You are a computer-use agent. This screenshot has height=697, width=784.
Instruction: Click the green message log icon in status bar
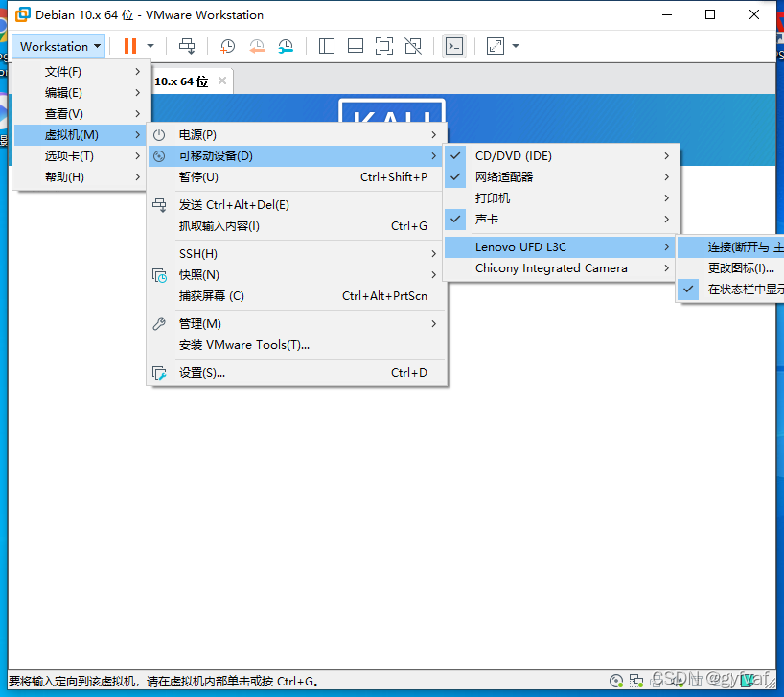(x=748, y=681)
